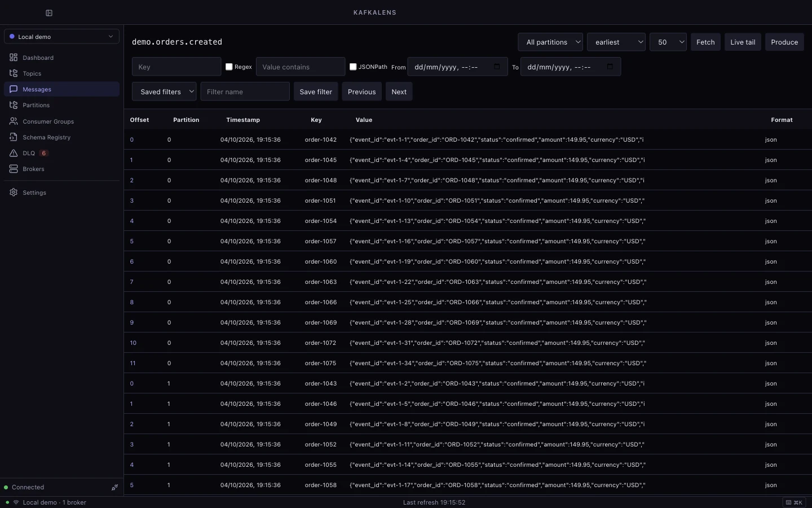
Task: Focus the Filter name input
Action: click(245, 91)
